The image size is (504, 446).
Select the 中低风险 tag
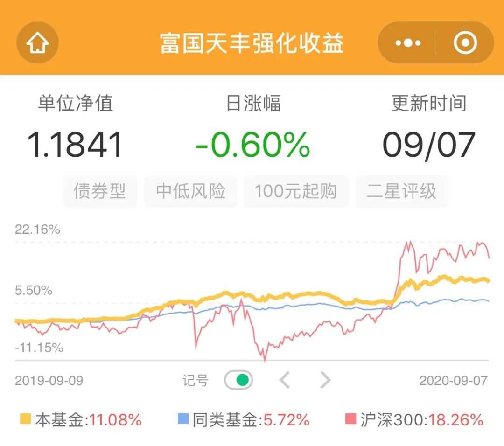point(190,191)
